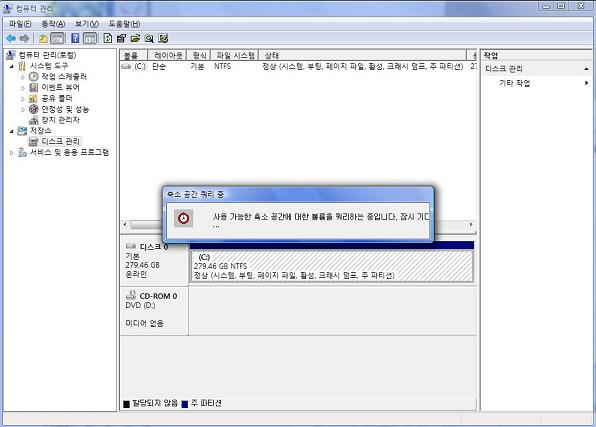The image size is (596, 427).
Task: Click the (C:) drive icon in volume list
Action: [126, 66]
